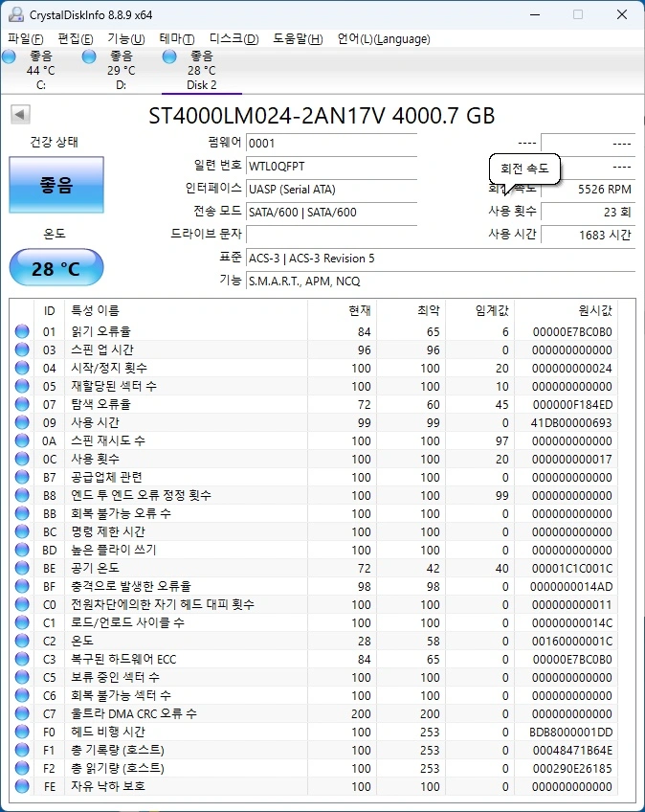
Task: Open the 파일(F) menu
Action: (x=26, y=39)
